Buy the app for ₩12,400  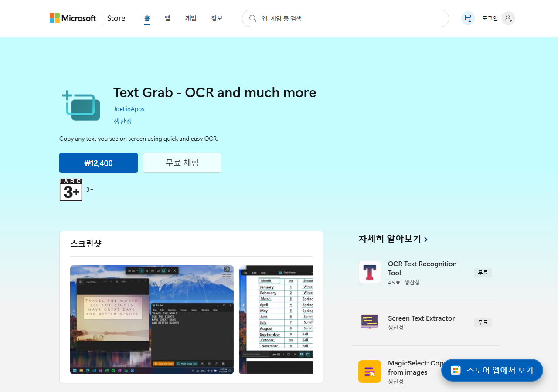[x=99, y=163]
